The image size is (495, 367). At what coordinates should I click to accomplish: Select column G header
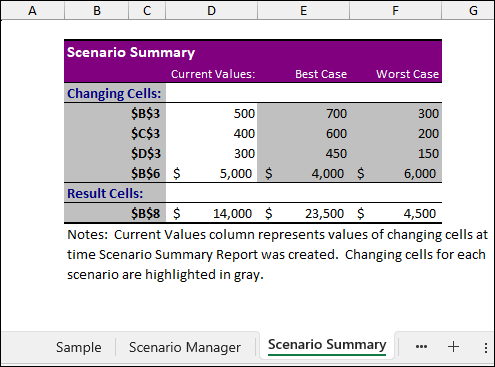pos(473,10)
